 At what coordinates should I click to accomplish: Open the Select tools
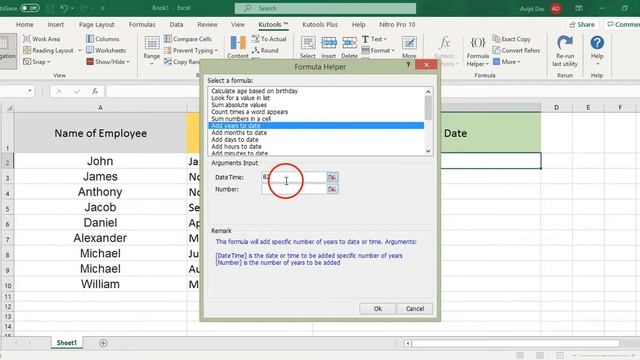pyautogui.click(x=308, y=47)
